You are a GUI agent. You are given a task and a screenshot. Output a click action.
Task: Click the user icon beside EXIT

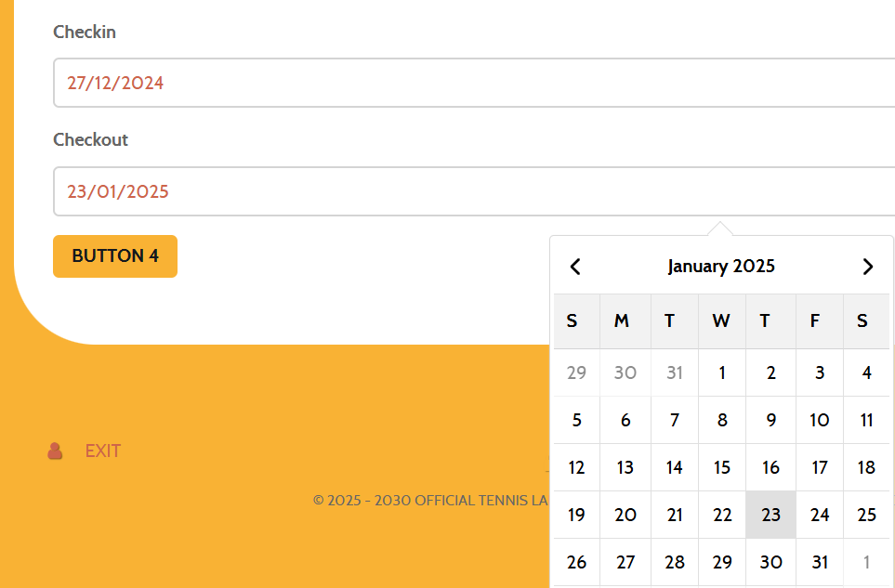55,451
